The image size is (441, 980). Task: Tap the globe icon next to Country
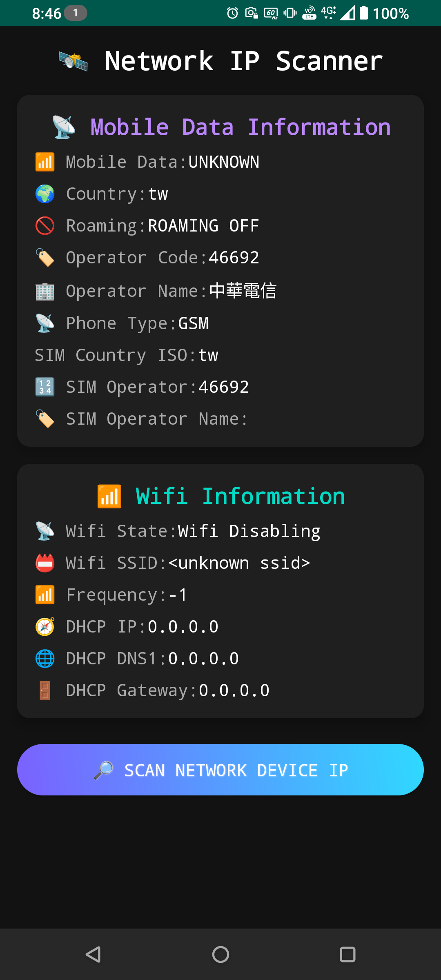[x=45, y=194]
